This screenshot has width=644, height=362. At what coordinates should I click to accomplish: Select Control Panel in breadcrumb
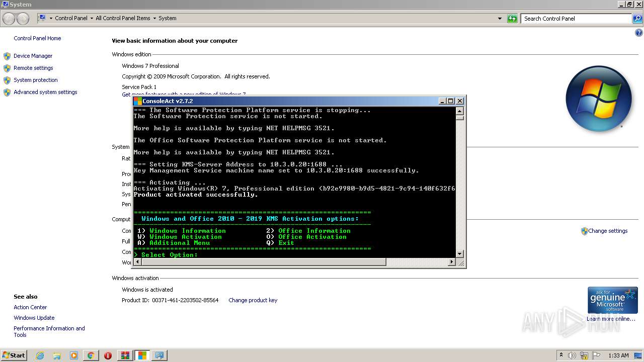(71, 18)
